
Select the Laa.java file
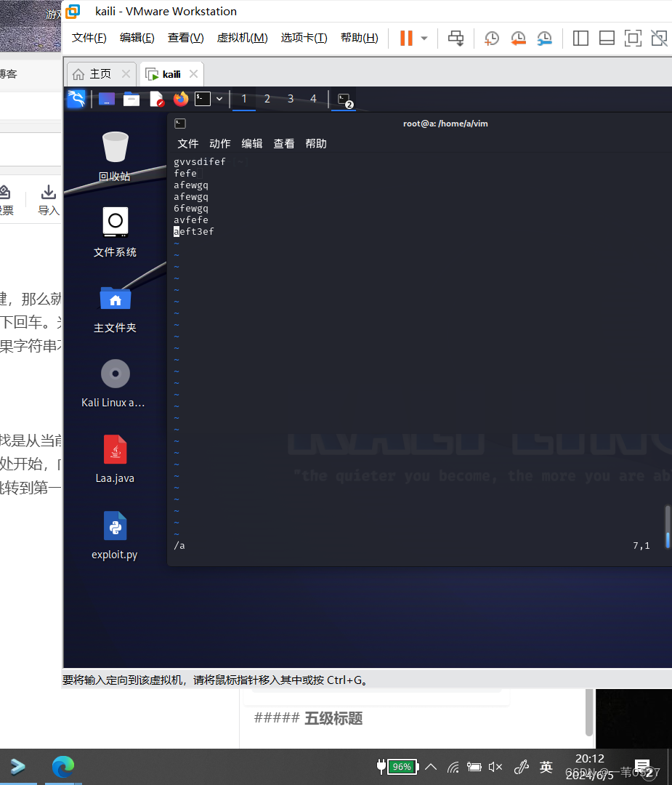point(115,459)
